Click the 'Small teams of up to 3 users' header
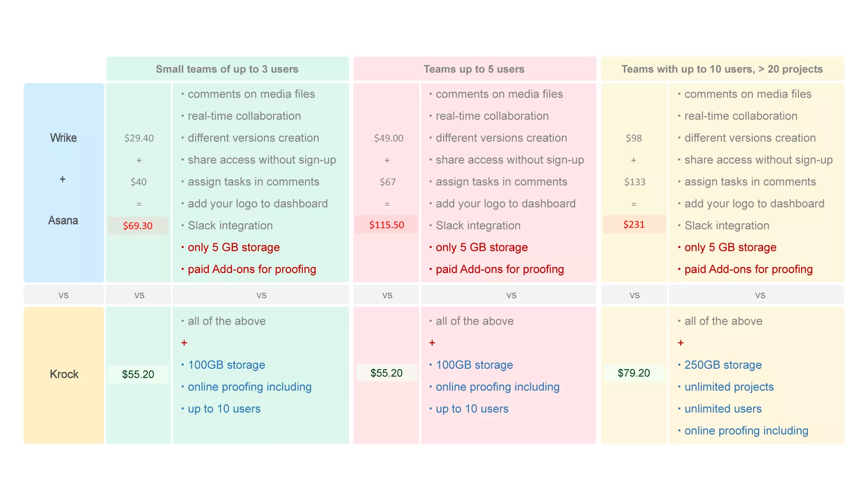This screenshot has width=868, height=488. 227,69
